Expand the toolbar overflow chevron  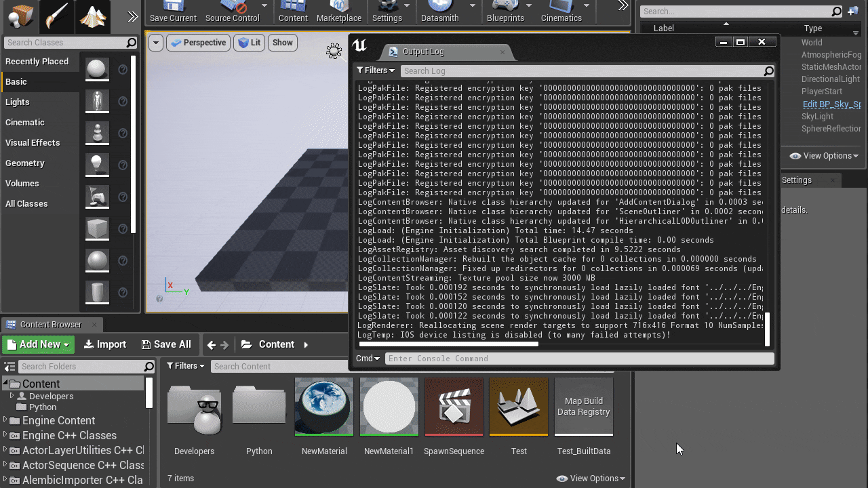coord(623,6)
